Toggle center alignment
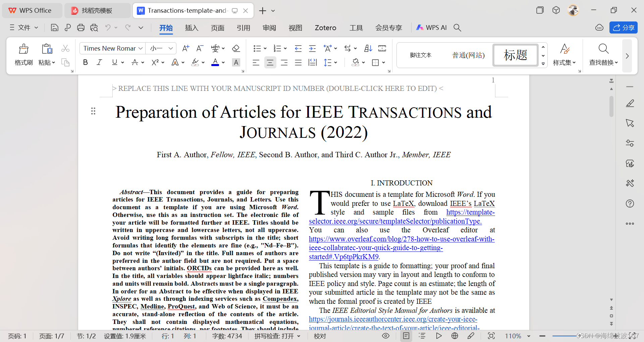This screenshot has width=644, height=342. pyautogui.click(x=270, y=62)
